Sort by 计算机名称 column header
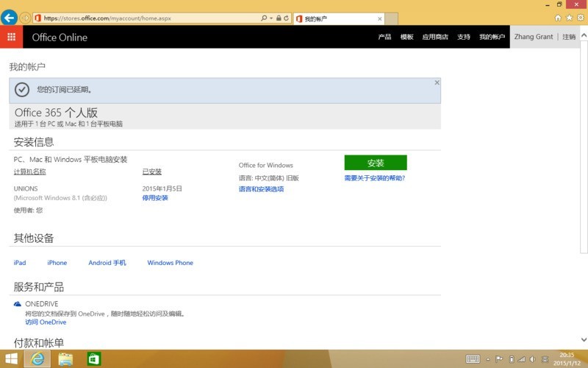 pyautogui.click(x=29, y=171)
